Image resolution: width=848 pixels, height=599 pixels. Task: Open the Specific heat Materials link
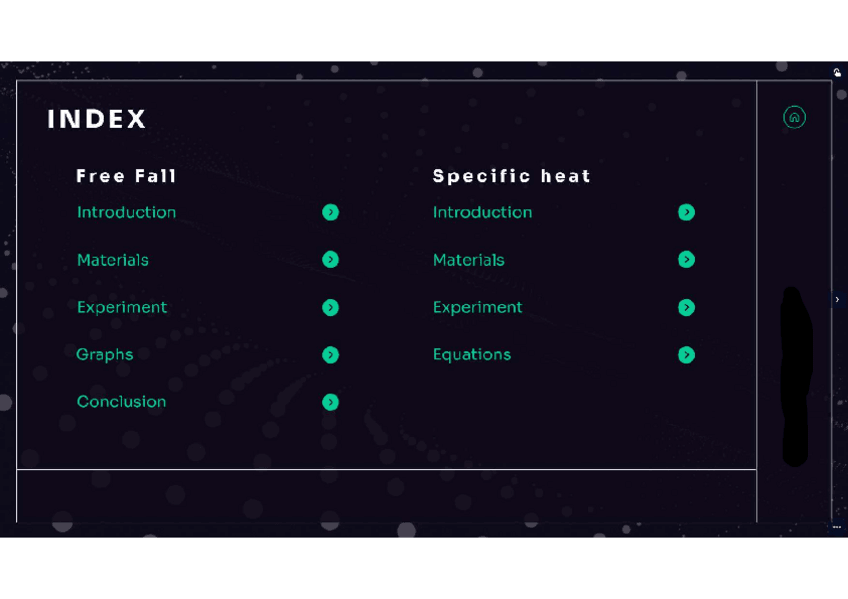click(468, 260)
